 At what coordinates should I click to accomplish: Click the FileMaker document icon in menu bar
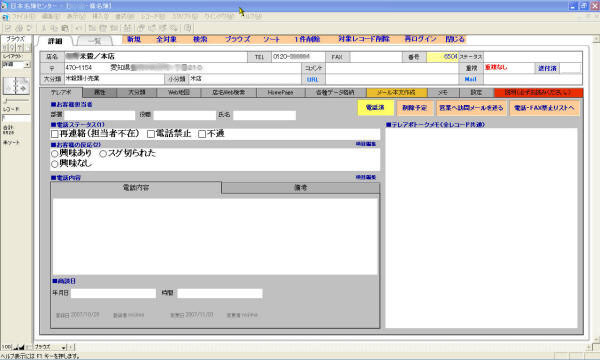5,17
